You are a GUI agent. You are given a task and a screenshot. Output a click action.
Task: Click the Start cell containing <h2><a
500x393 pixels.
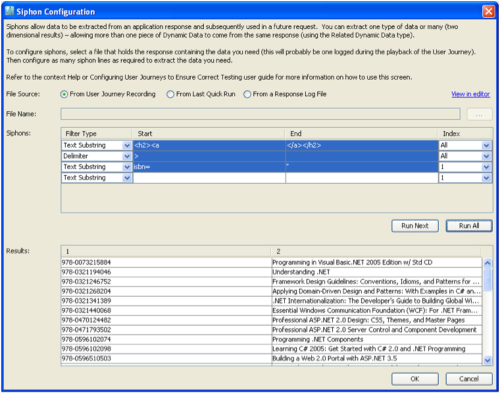click(209, 145)
